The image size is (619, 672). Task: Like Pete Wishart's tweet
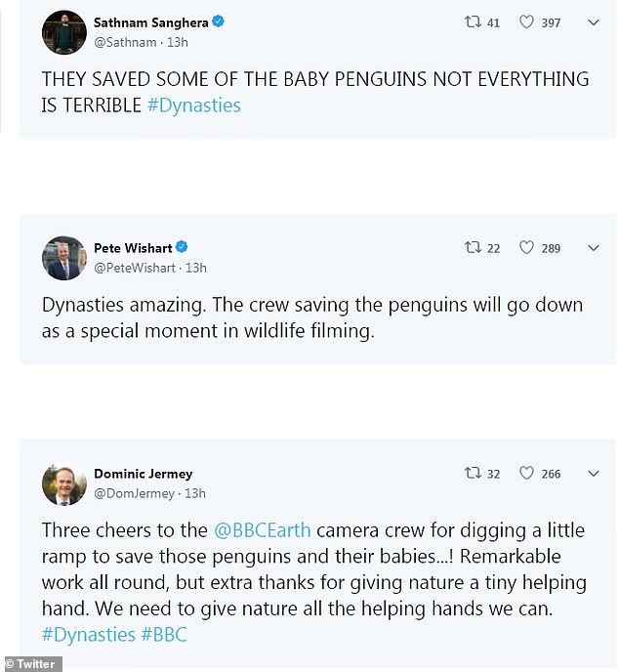coord(527,248)
